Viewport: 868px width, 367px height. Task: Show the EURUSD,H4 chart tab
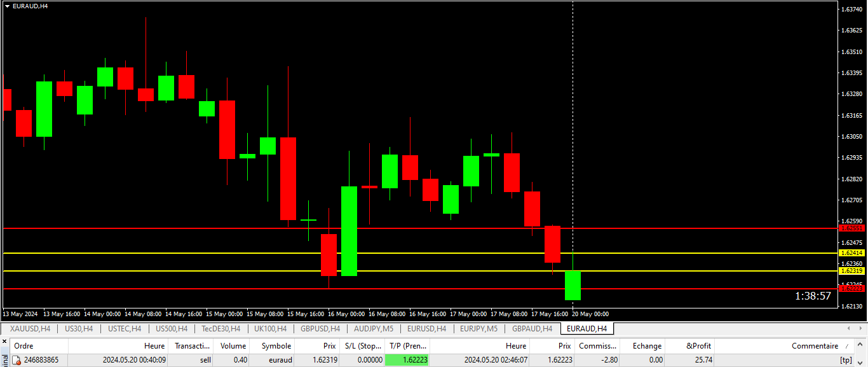coord(426,329)
